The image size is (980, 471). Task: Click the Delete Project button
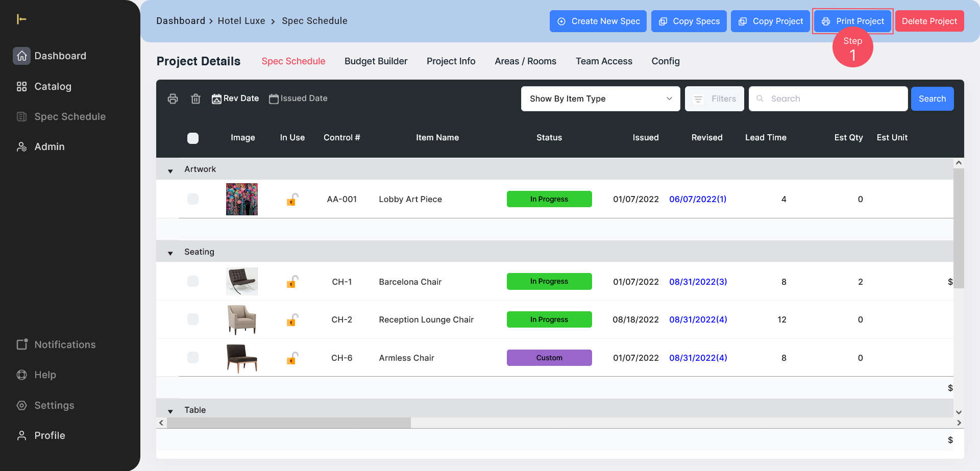[929, 21]
